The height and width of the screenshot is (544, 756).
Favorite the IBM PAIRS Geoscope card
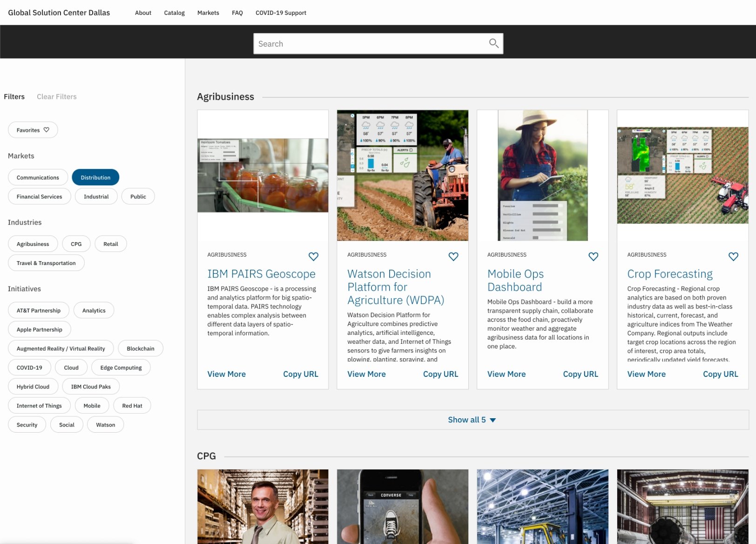[313, 256]
